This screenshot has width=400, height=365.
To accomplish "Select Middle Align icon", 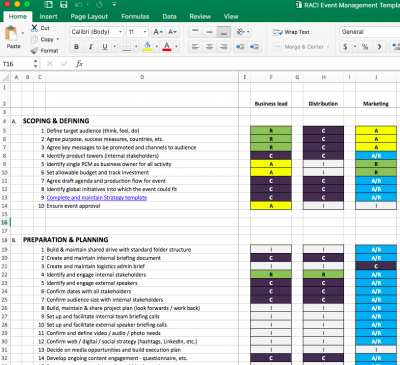I will coord(209,32).
